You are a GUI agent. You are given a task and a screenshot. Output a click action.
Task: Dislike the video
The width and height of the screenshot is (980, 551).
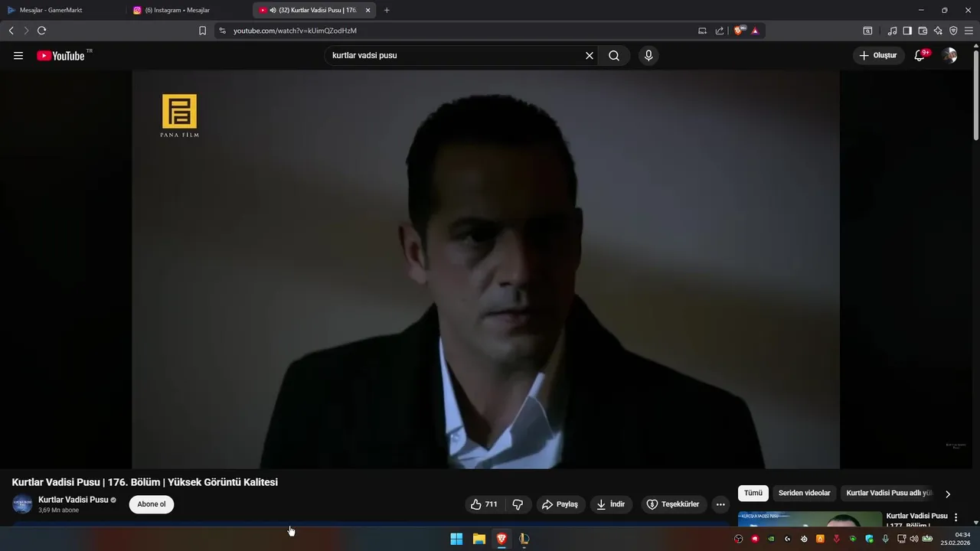(518, 504)
